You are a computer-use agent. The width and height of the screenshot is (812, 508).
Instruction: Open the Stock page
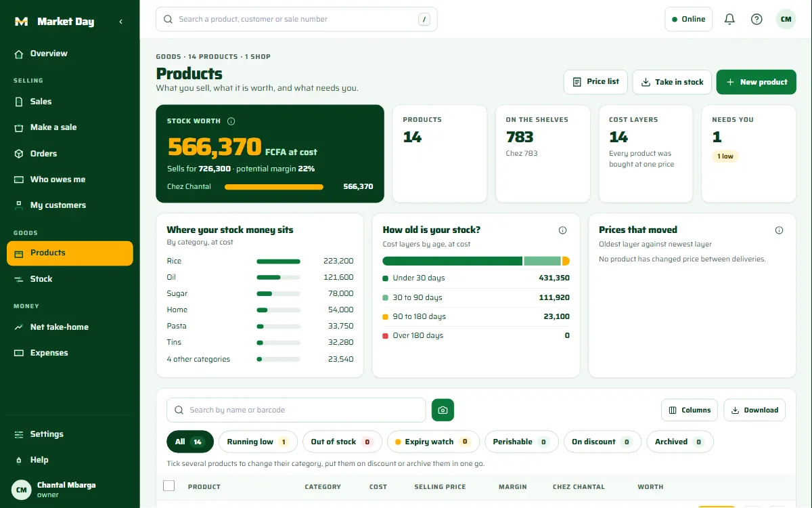pos(70,279)
